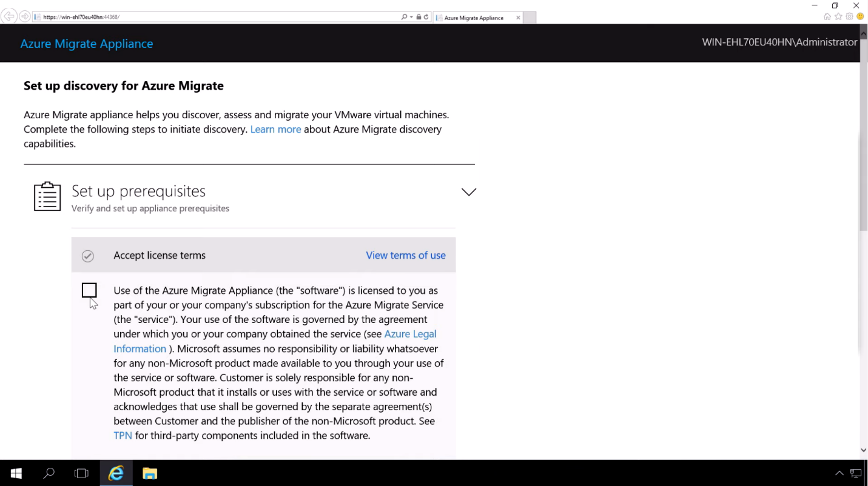Viewport: 868px width, 486px height.
Task: Open Windows taskbar search
Action: 49,473
